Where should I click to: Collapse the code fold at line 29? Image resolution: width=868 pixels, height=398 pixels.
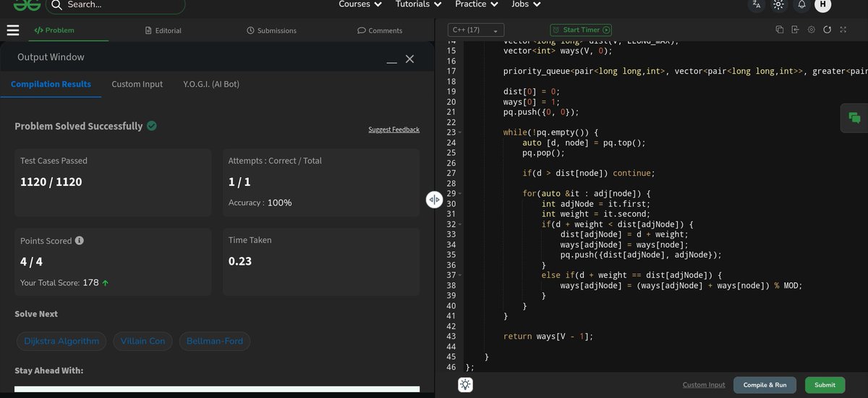460,194
